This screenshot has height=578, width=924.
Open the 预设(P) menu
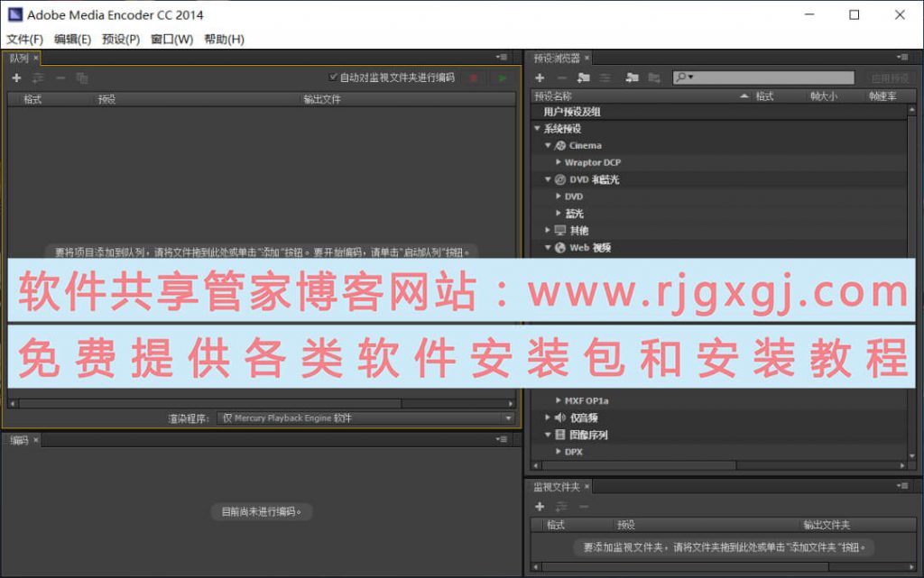[x=121, y=40]
